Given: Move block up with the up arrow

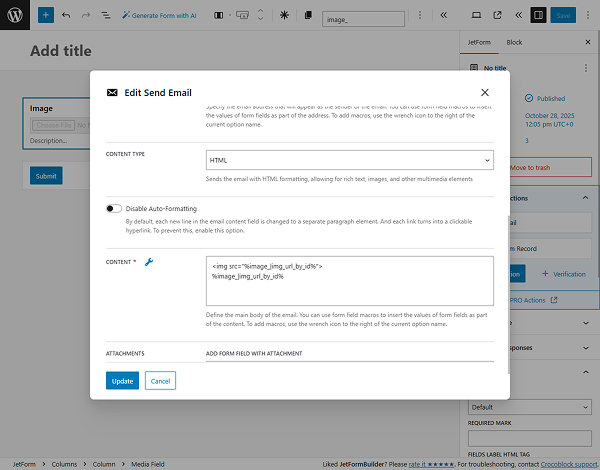Looking at the screenshot, I should pyautogui.click(x=261, y=11).
